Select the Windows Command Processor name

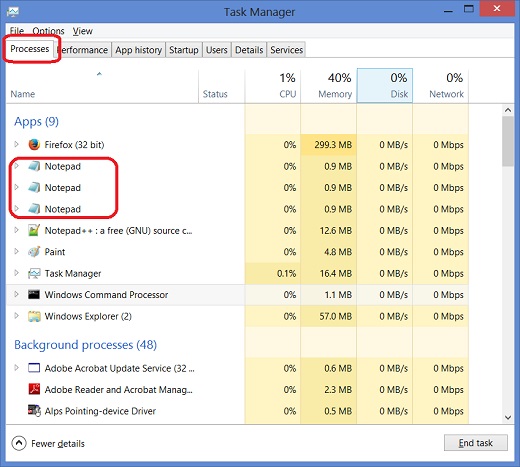(106, 295)
